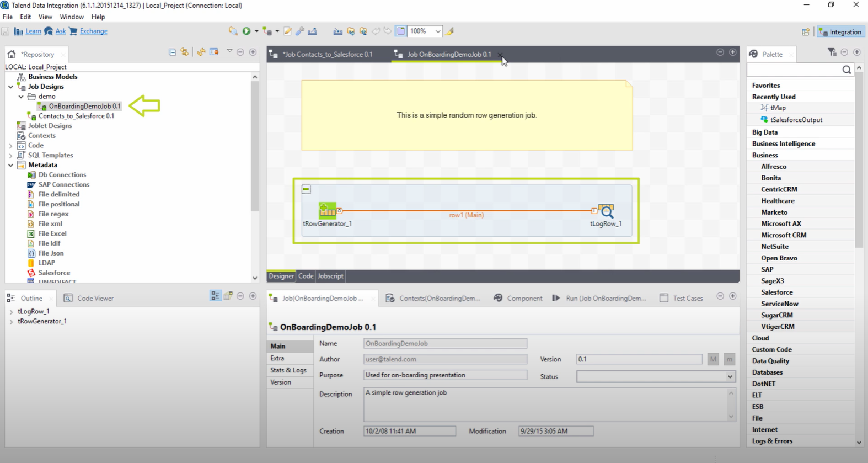
Task: Expand the SQL Templates tree node
Action: coord(11,156)
